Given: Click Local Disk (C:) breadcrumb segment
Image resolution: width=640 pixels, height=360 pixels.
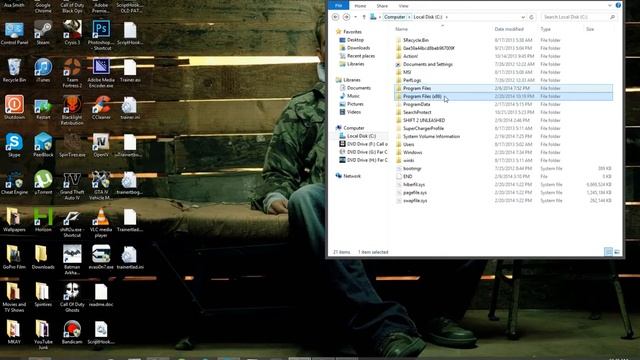Looking at the screenshot, I should tap(427, 17).
